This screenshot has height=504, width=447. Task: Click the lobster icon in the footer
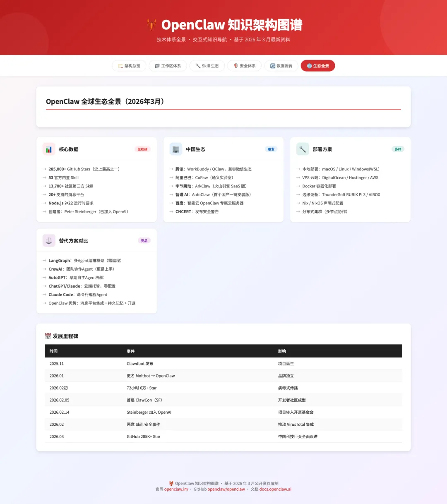(x=171, y=483)
